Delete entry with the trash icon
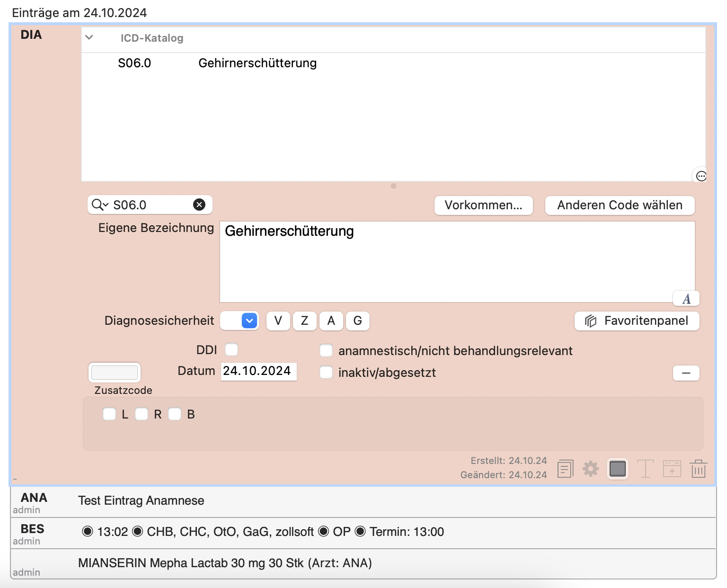 699,469
